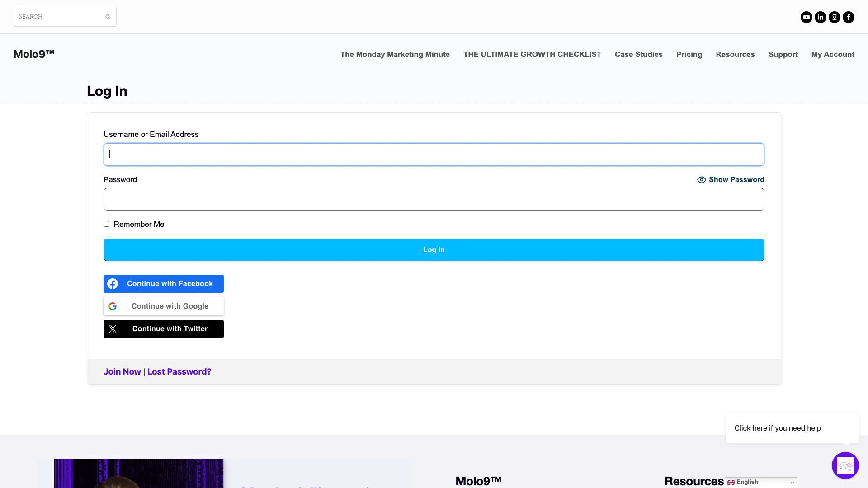Click the YouTube social media icon
Screen dimensions: 868x488
[806, 17]
